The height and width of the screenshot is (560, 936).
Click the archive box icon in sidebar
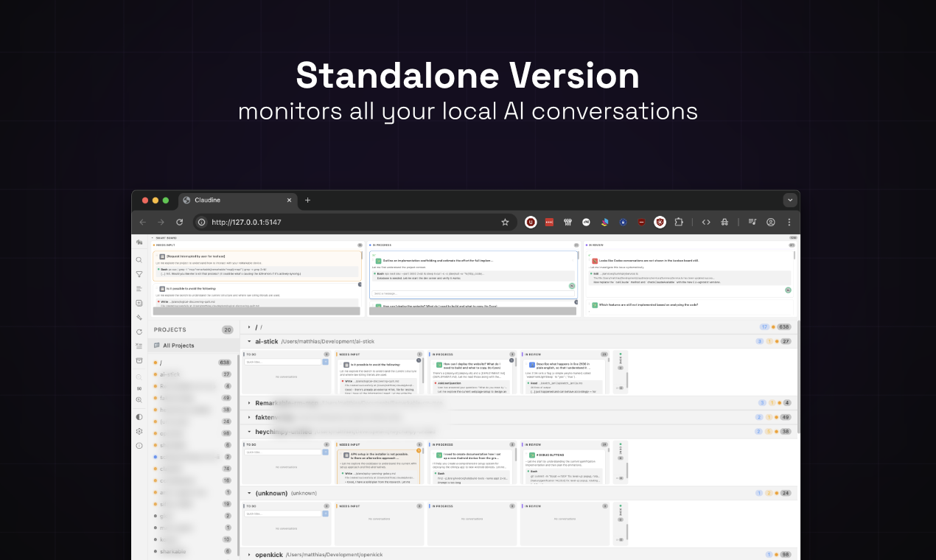(x=139, y=361)
